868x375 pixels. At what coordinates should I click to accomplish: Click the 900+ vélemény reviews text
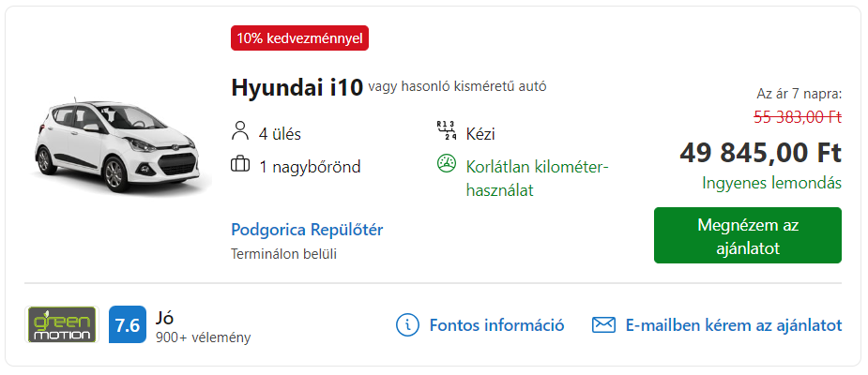tap(204, 337)
